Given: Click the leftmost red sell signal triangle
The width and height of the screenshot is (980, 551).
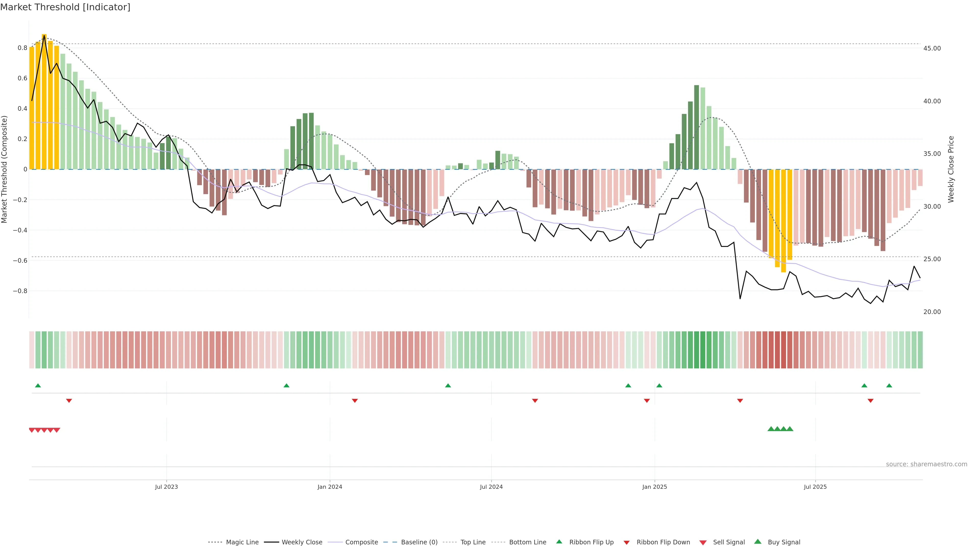Looking at the screenshot, I should pos(32,430).
